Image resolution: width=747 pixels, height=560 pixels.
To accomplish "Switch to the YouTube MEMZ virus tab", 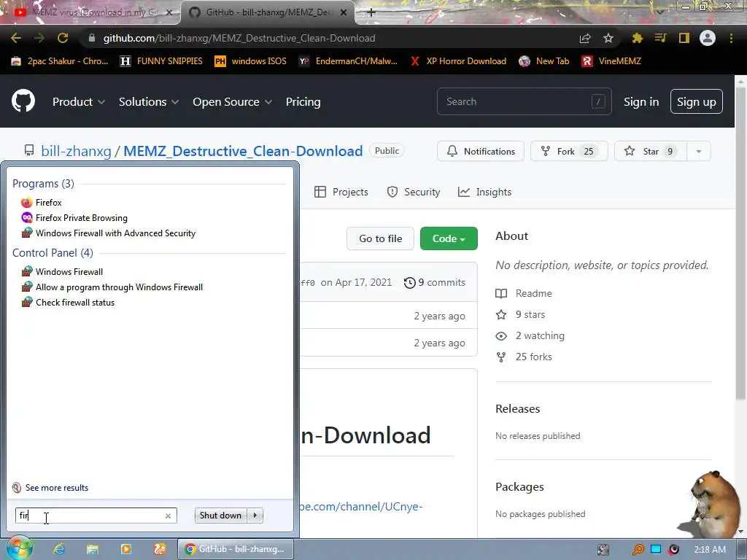I will click(90, 12).
